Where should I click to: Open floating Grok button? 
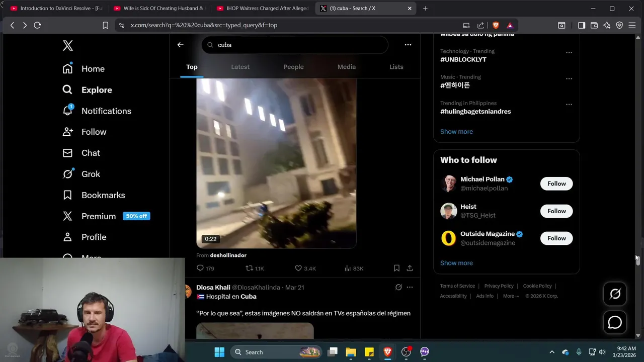pyautogui.click(x=615, y=294)
